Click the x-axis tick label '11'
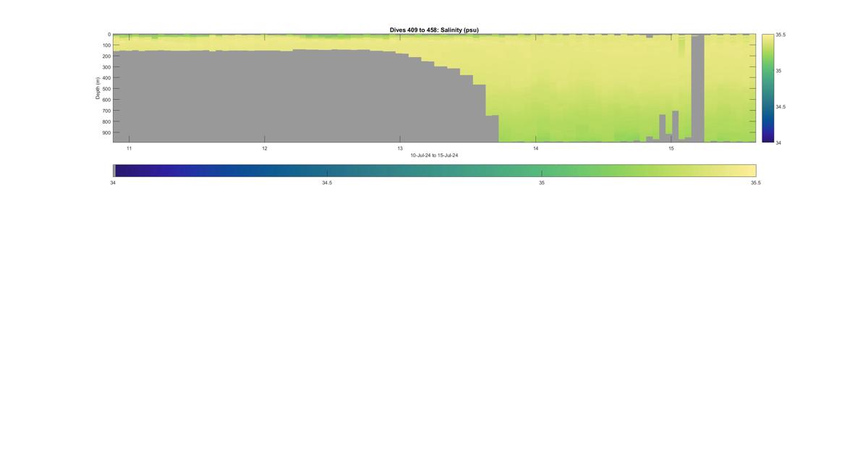This screenshot has height=454, width=868. (x=129, y=148)
